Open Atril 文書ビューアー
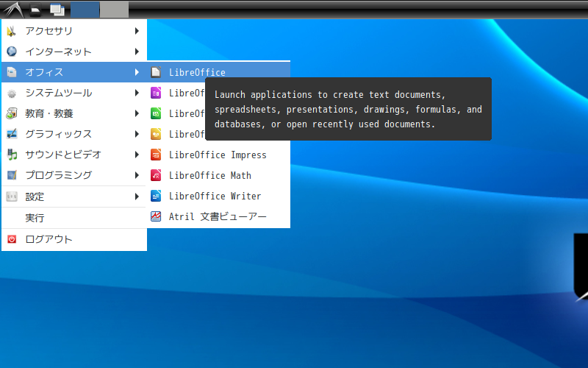 click(x=218, y=216)
